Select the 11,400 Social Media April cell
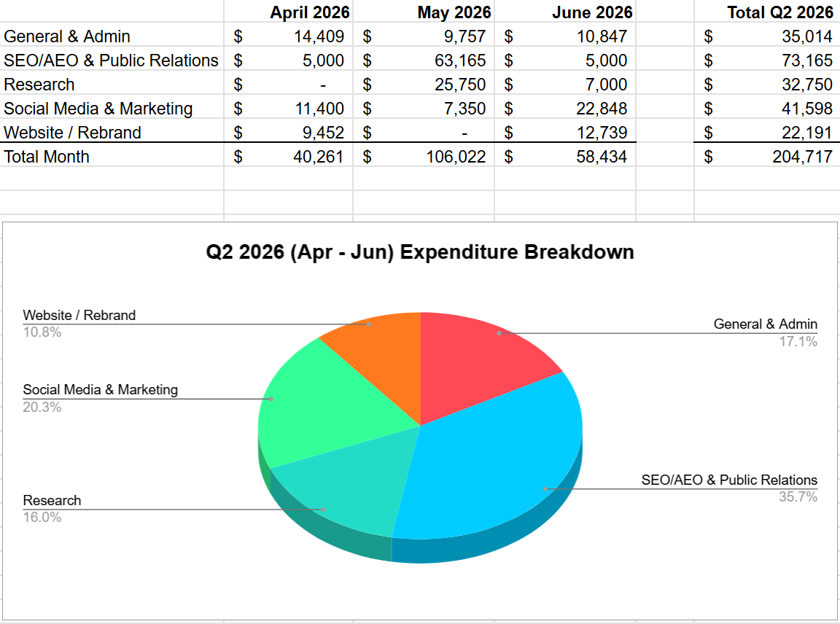This screenshot has width=840, height=624. pyautogui.click(x=289, y=108)
